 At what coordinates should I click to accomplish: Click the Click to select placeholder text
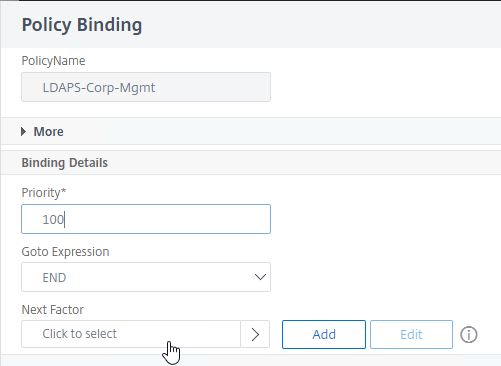[x=79, y=334]
